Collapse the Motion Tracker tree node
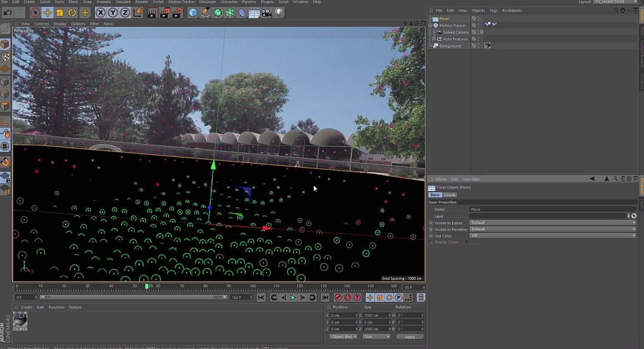The height and width of the screenshot is (349, 644). coord(430,25)
